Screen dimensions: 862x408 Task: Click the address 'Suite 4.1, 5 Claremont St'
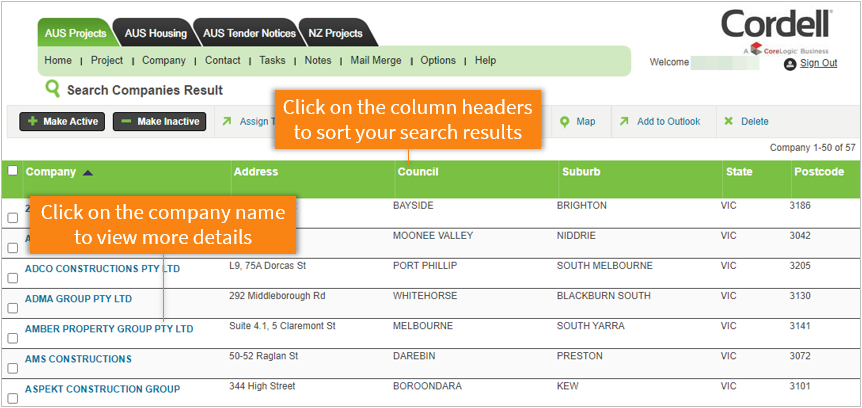click(282, 326)
